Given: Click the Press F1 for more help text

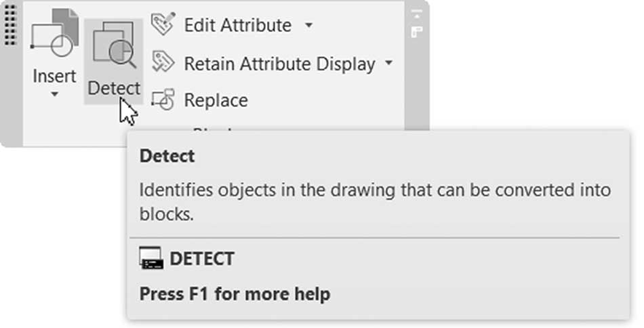Looking at the screenshot, I should pyautogui.click(x=235, y=294).
